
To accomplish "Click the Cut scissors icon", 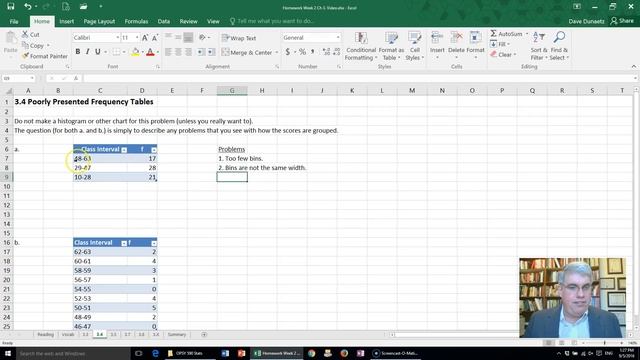I will pos(25,34).
